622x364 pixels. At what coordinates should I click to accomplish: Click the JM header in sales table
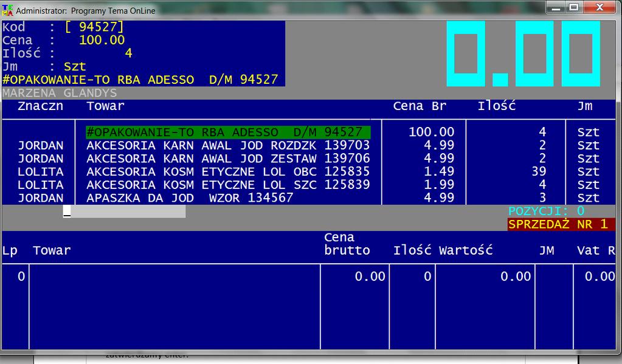coord(547,250)
